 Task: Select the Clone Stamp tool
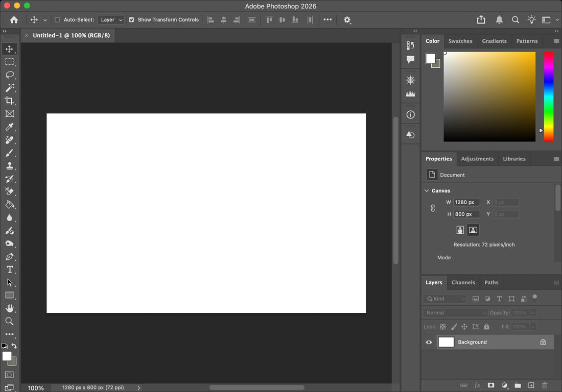click(x=9, y=165)
